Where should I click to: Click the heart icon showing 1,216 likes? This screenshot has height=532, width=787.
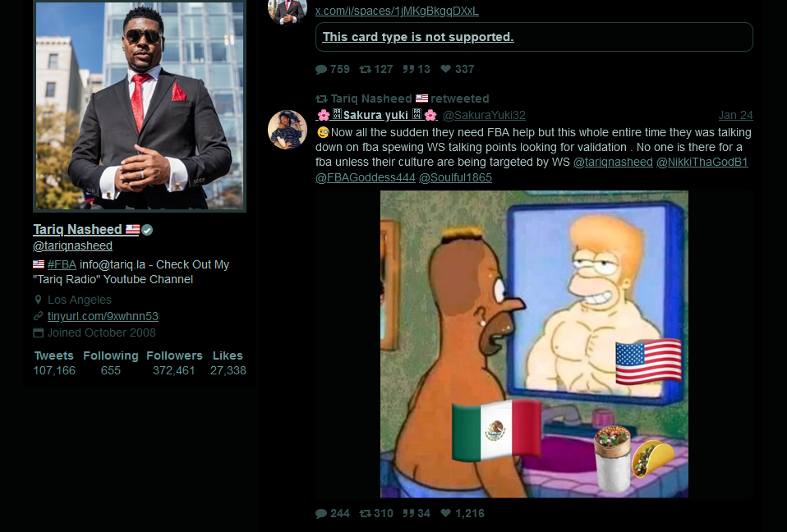pos(445,513)
